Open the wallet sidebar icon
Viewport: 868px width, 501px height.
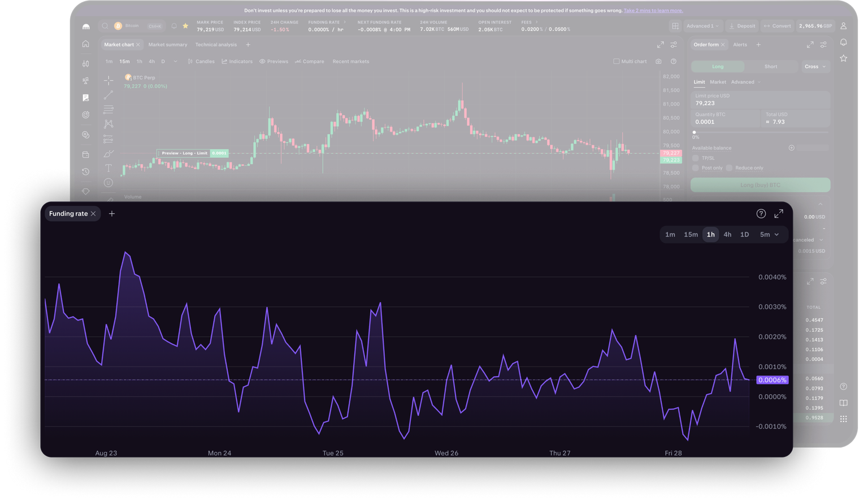[86, 154]
